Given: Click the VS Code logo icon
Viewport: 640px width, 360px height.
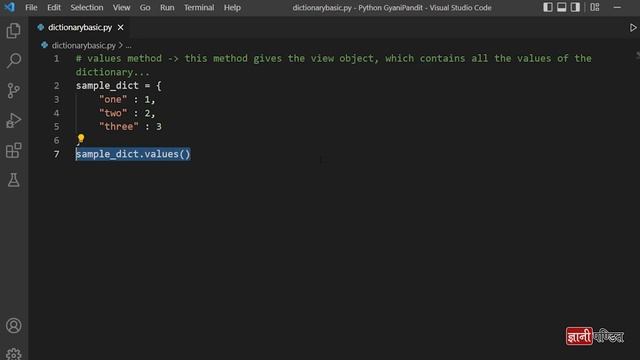Looking at the screenshot, I should pyautogui.click(x=9, y=7).
